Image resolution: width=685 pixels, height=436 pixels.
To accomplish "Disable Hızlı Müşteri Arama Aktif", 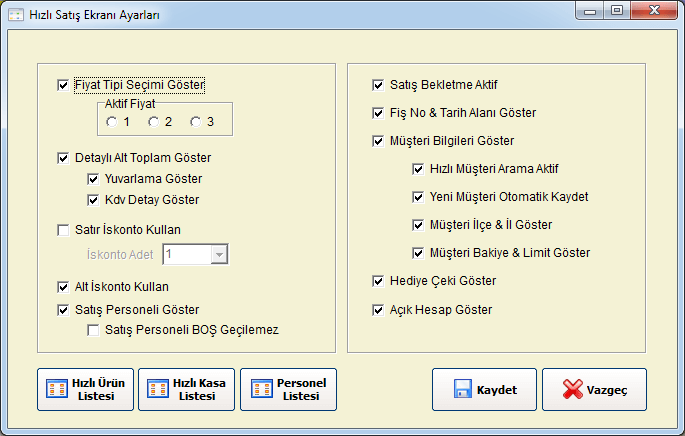I will coord(418,169).
